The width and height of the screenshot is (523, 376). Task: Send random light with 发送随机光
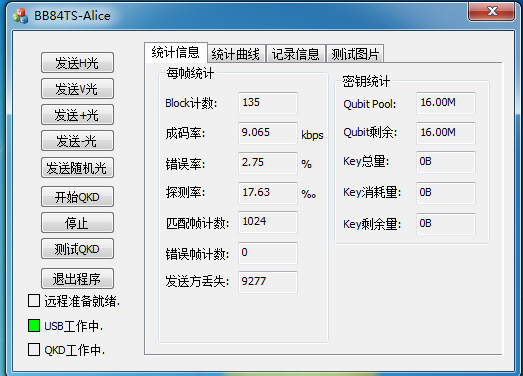(77, 167)
